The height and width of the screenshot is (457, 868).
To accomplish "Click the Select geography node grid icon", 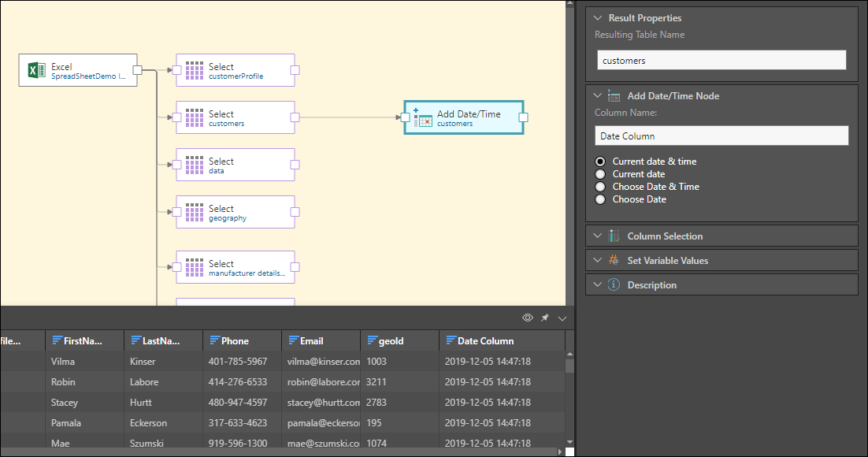I will click(x=194, y=212).
